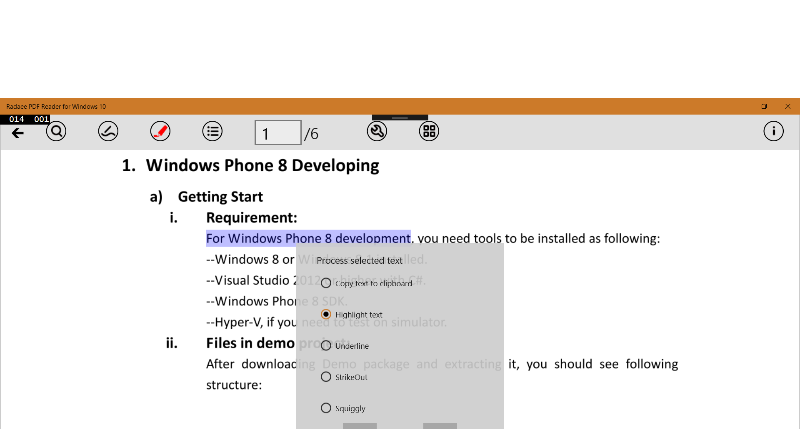The height and width of the screenshot is (429, 800).
Task: Click the back arrow icon
Action: pyautogui.click(x=17, y=132)
